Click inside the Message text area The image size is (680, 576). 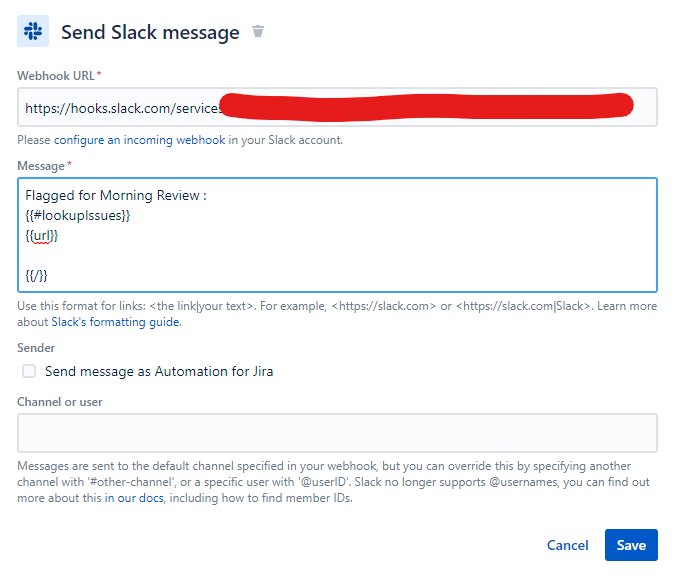tap(337, 235)
